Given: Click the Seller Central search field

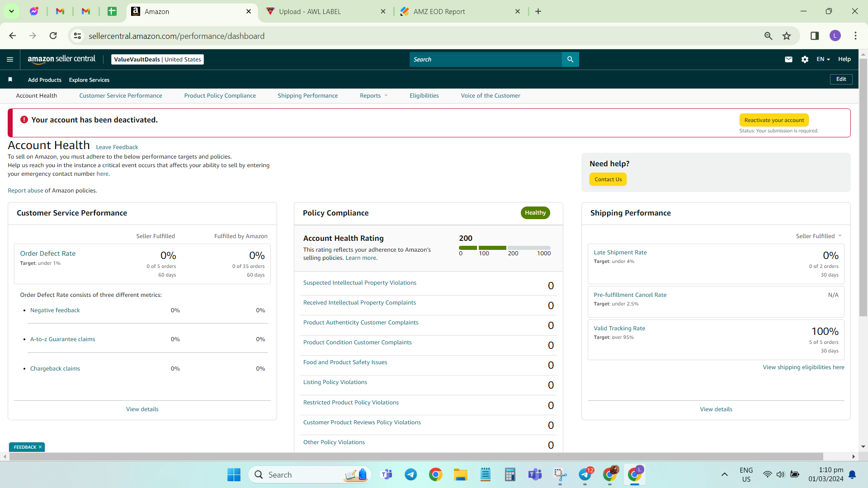Looking at the screenshot, I should point(486,59).
